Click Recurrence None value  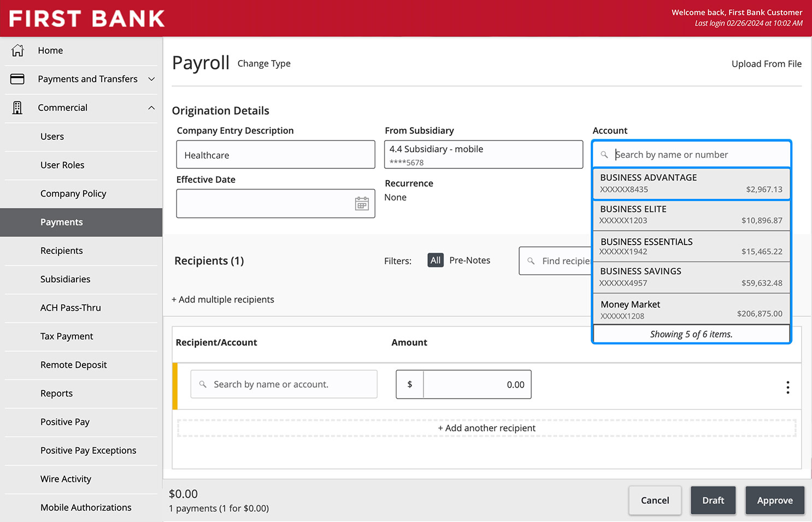point(395,197)
